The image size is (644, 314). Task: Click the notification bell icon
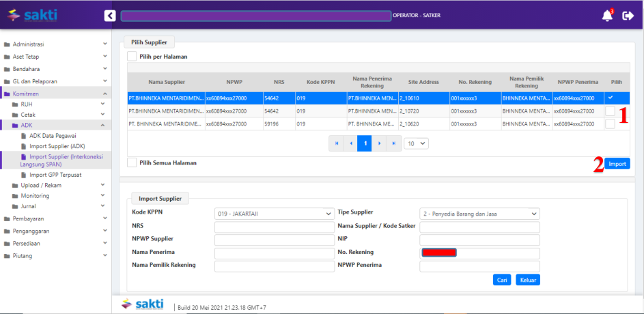607,16
